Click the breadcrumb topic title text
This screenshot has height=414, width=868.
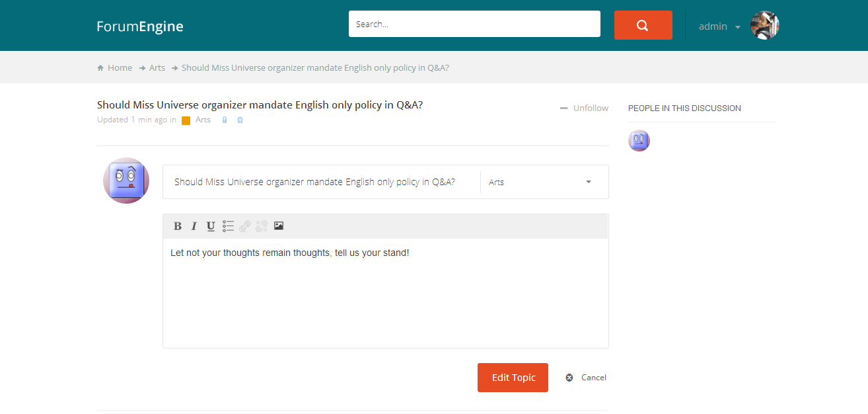[x=315, y=67]
